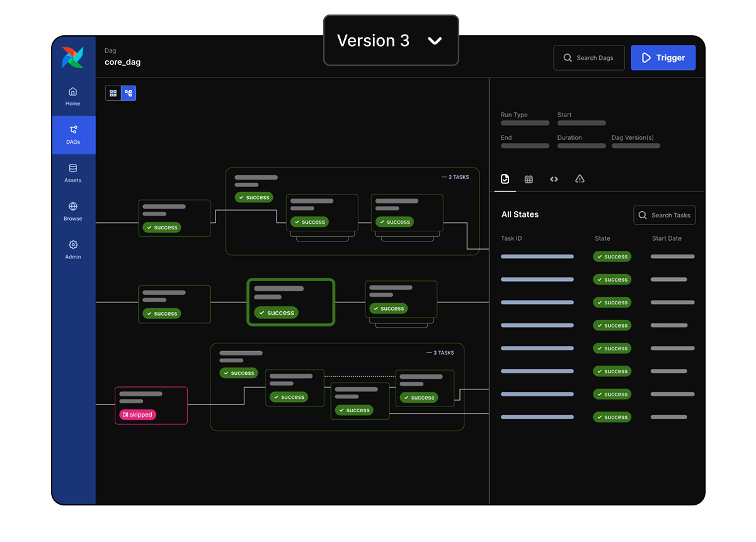Click the Dag Version(s) label
Image resolution: width=756 pixels, height=542 pixels.
pos(633,137)
